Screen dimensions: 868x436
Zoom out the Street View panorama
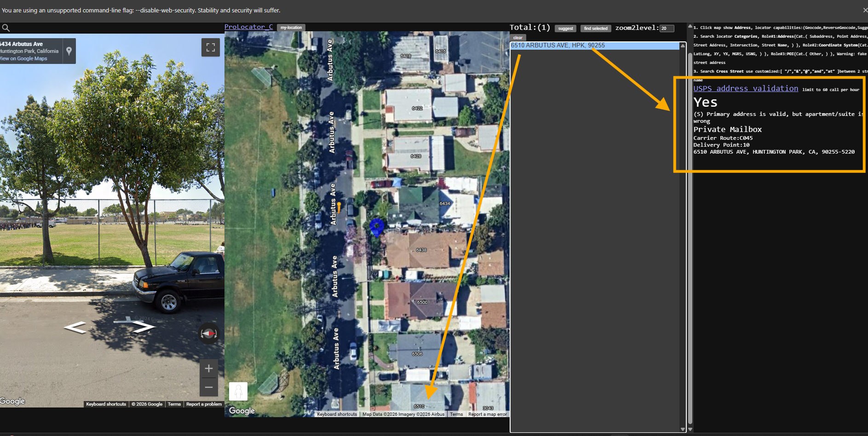click(208, 387)
